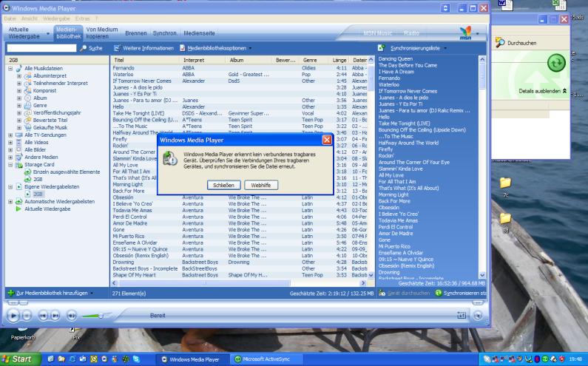Switch to the Medienbibliothek tab
Image resolution: width=588 pixels, height=366 pixels.
(68, 33)
